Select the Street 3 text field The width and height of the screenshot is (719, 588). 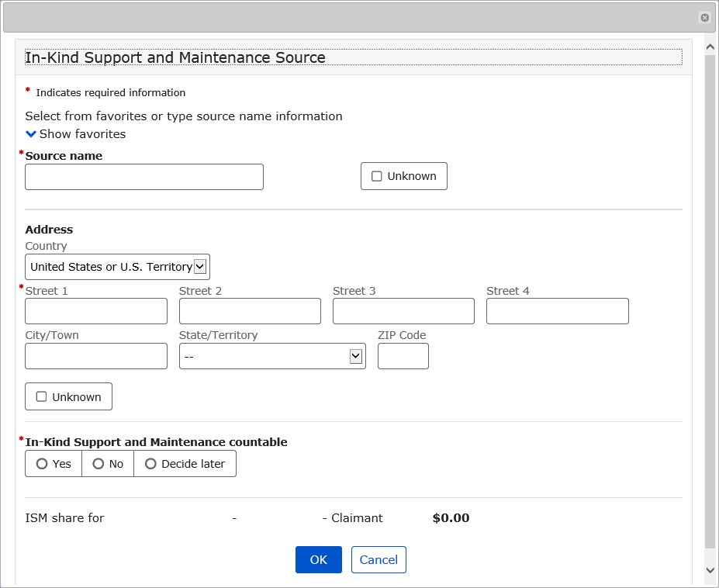(x=403, y=311)
